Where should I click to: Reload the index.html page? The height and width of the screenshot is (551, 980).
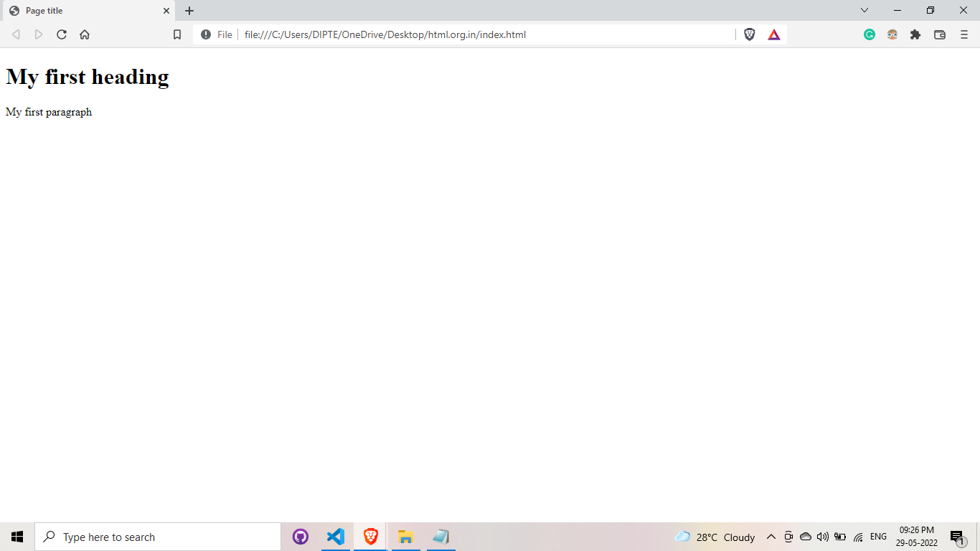pos(61,34)
